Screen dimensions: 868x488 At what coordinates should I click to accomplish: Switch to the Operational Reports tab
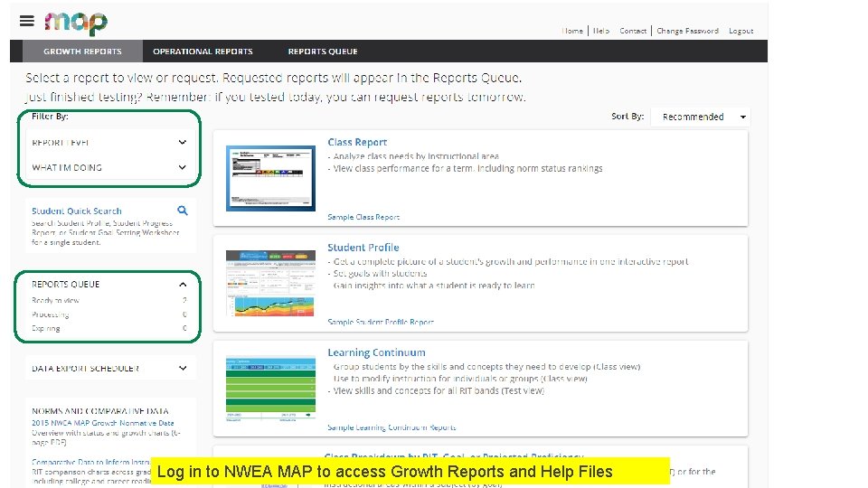click(203, 51)
